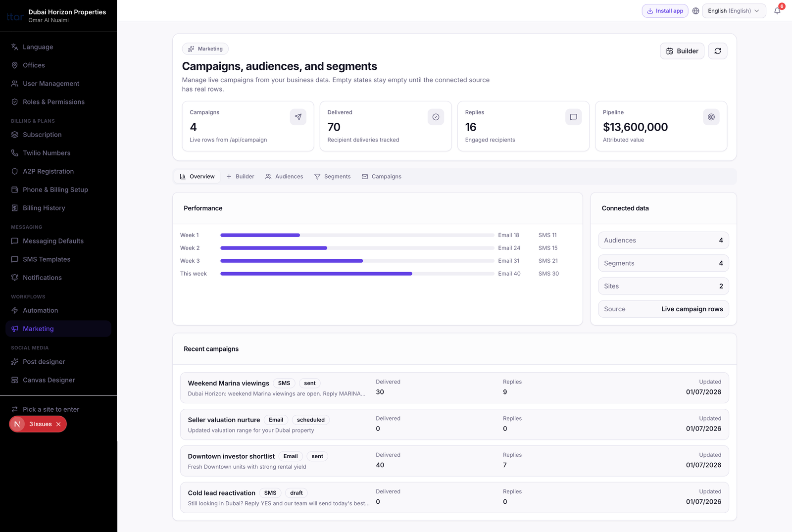
Task: Click the swap icon beside Pick a site
Action: click(x=15, y=409)
